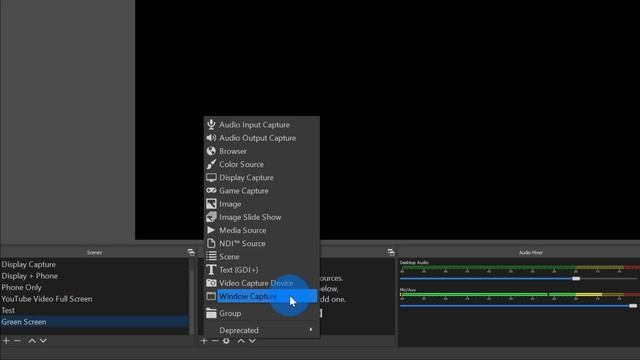
Task: Pick Game Capture from the source menu
Action: pos(262,191)
